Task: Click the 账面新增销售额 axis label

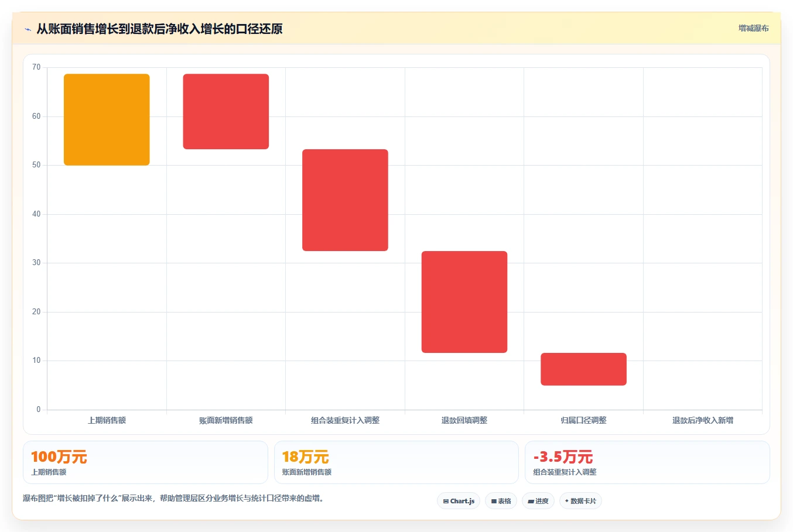Action: click(x=226, y=420)
